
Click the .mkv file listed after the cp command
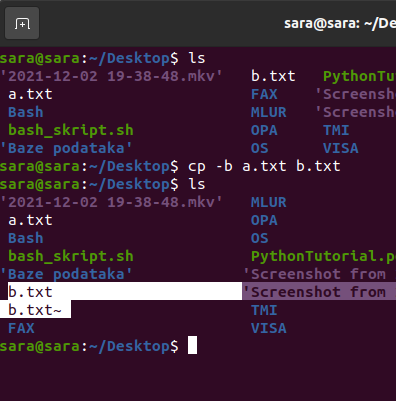tap(111, 202)
